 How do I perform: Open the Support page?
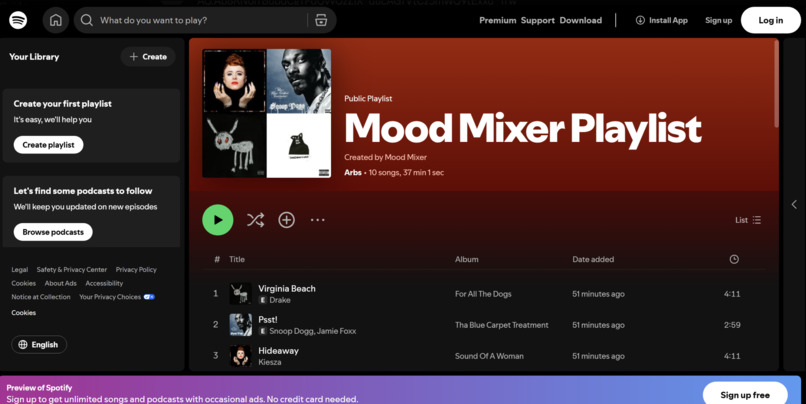(538, 20)
